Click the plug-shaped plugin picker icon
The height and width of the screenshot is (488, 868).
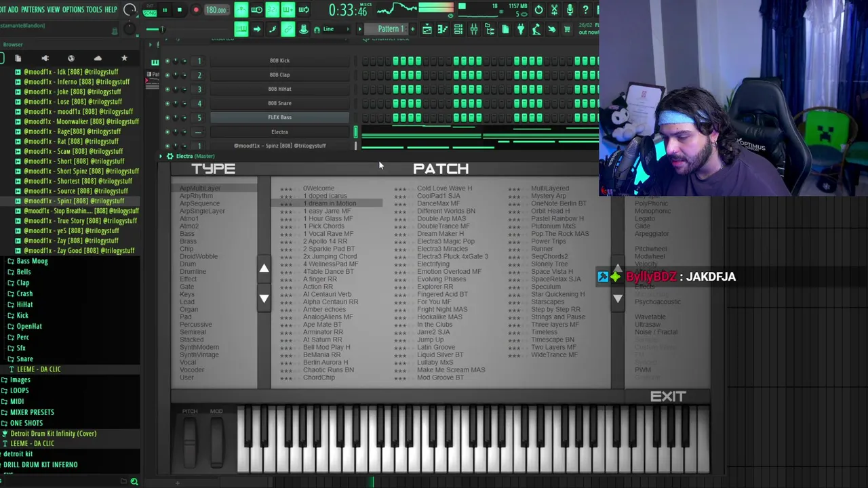point(520,29)
